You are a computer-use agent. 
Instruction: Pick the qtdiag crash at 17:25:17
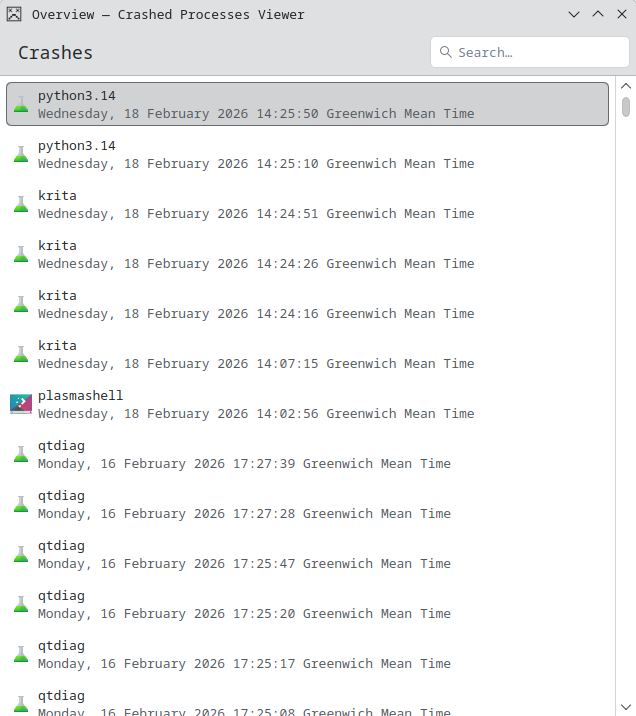(x=244, y=654)
